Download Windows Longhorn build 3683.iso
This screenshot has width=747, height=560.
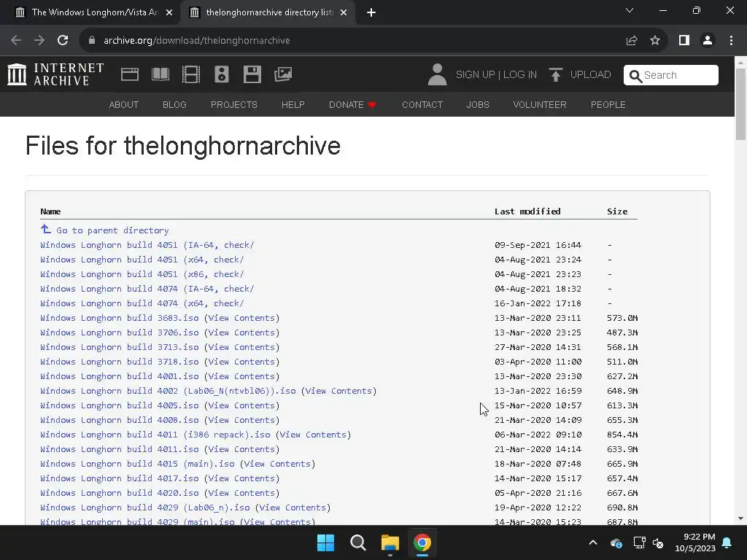pos(120,318)
